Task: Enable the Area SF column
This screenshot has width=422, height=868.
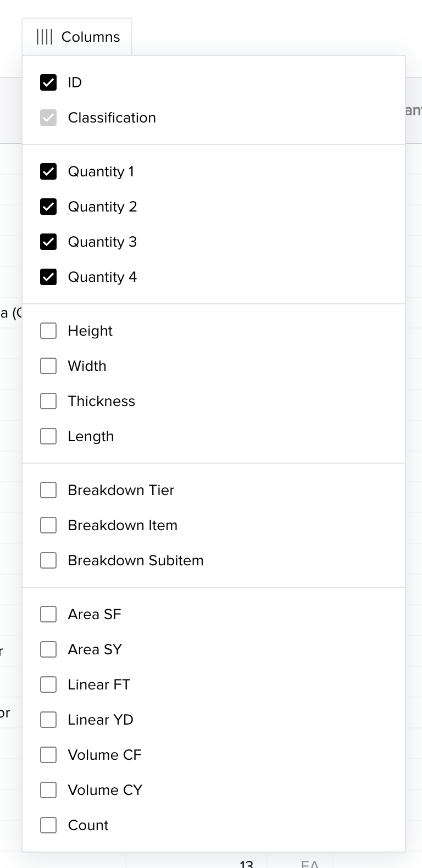Action: click(48, 614)
